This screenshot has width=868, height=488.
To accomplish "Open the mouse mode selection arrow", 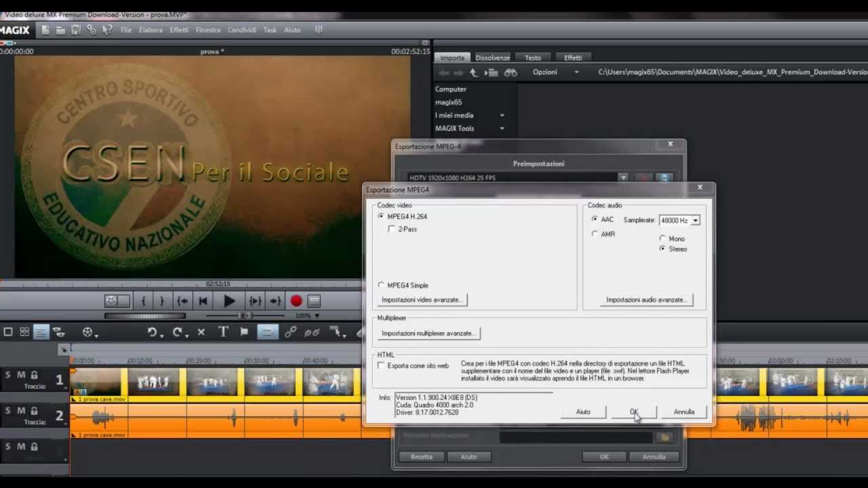I will (337, 332).
